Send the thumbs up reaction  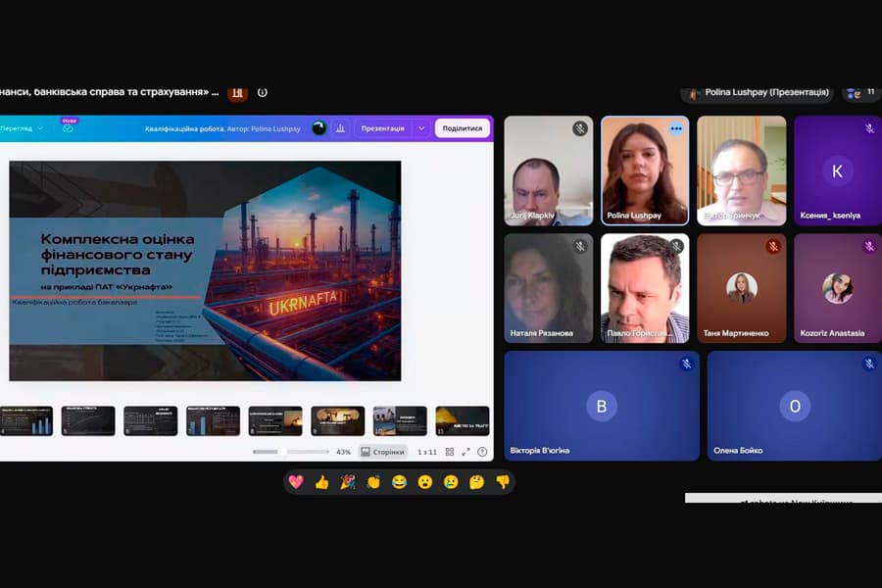point(321,481)
